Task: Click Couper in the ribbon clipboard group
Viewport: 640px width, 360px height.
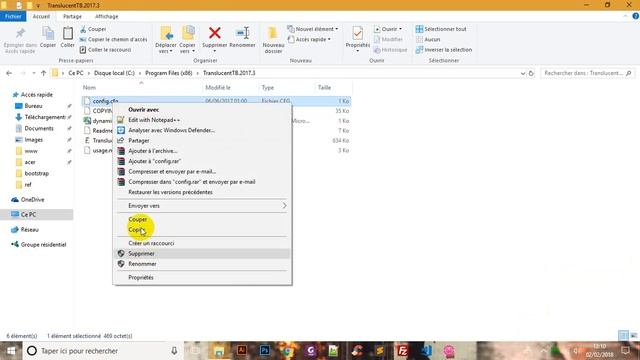Action: [x=93, y=29]
